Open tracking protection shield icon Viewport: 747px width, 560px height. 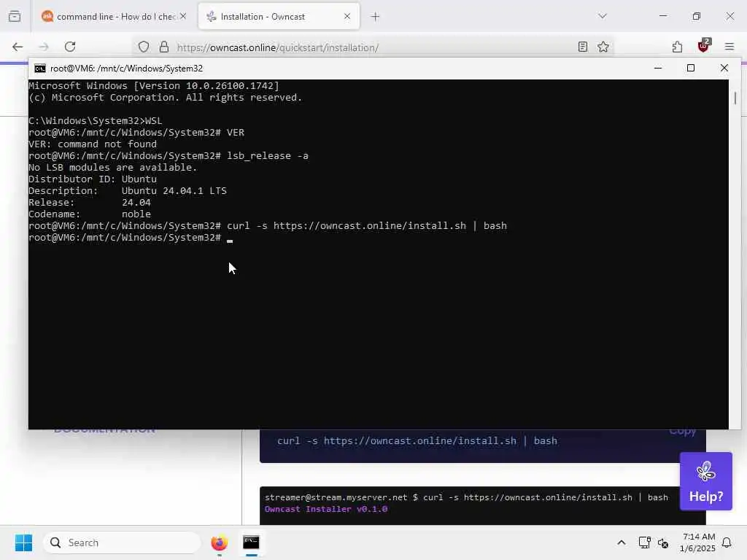point(144,47)
